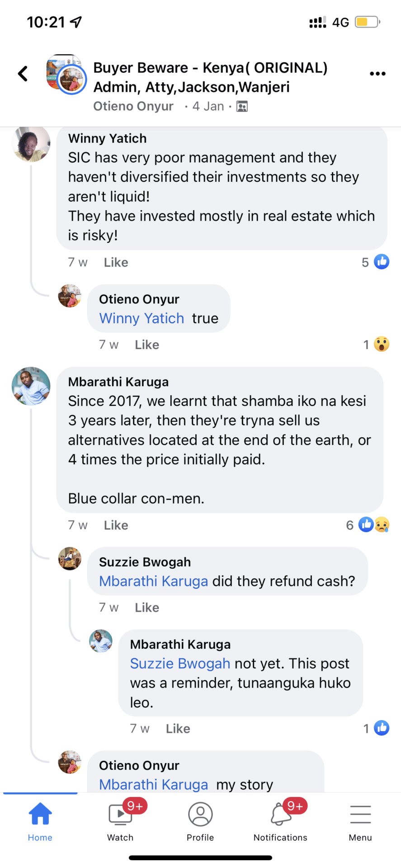Open Winny Yatich's profile picture
The width and height of the screenshot is (401, 868).
[x=31, y=143]
